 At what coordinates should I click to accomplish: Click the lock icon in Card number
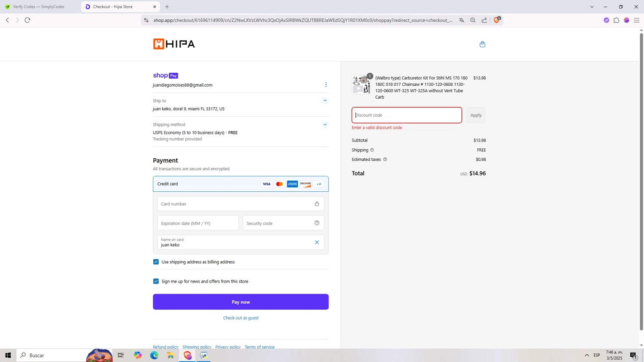pos(317,204)
